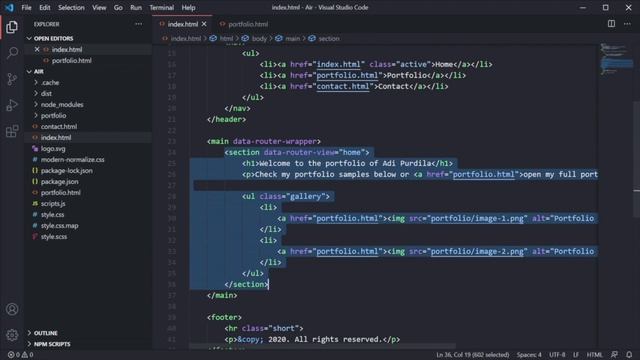
Task: Open the Terminal menu
Action: point(161,7)
